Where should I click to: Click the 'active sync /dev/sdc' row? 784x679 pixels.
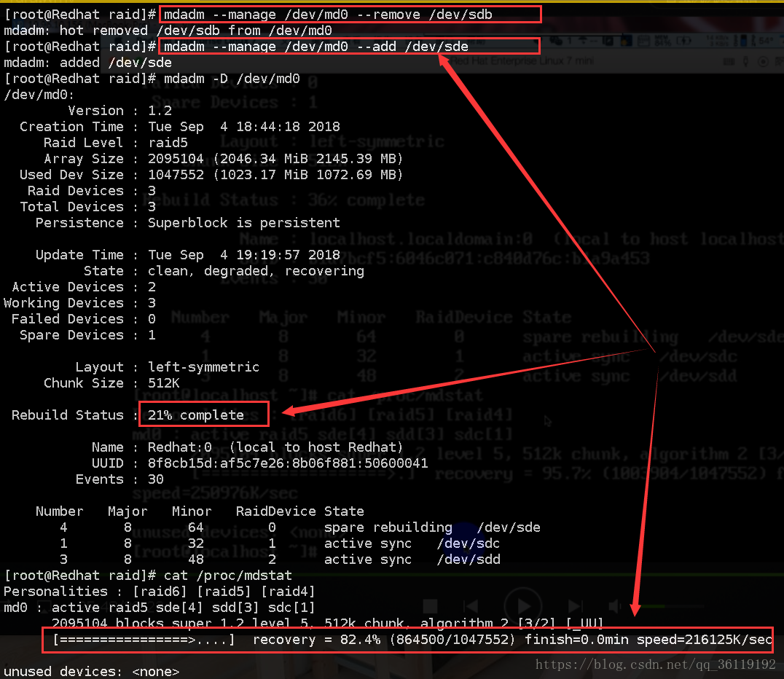[280, 543]
